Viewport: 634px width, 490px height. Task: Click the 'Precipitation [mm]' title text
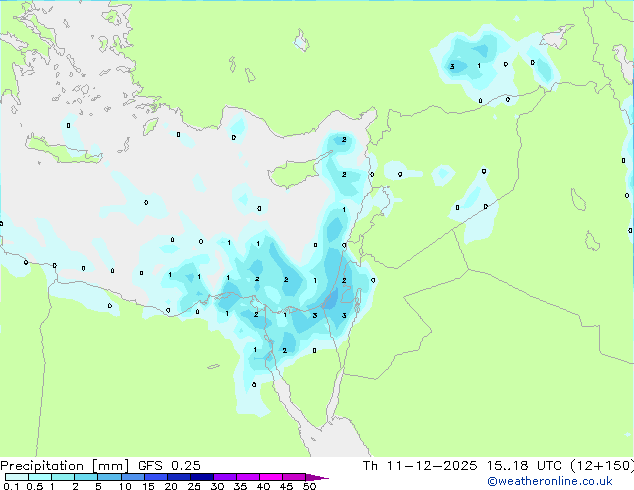[65, 466]
